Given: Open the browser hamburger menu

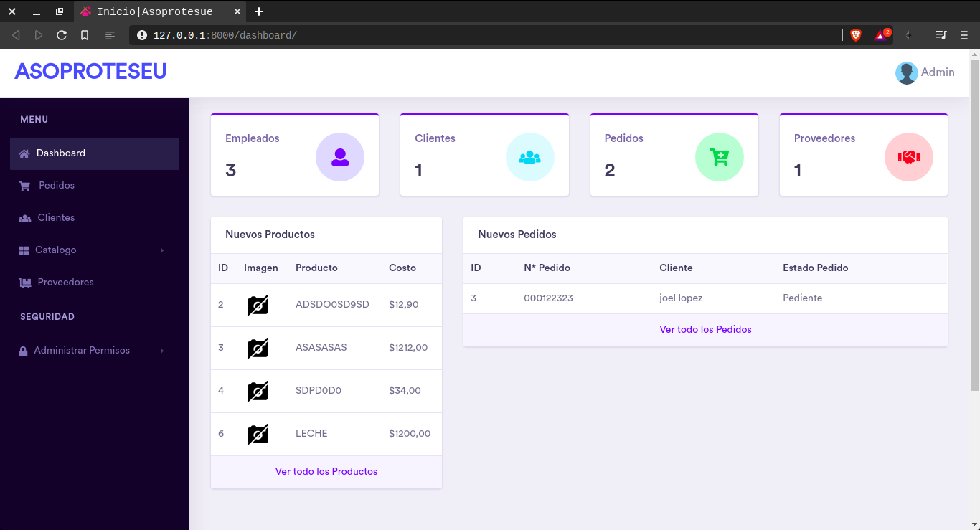Looking at the screenshot, I should [963, 35].
